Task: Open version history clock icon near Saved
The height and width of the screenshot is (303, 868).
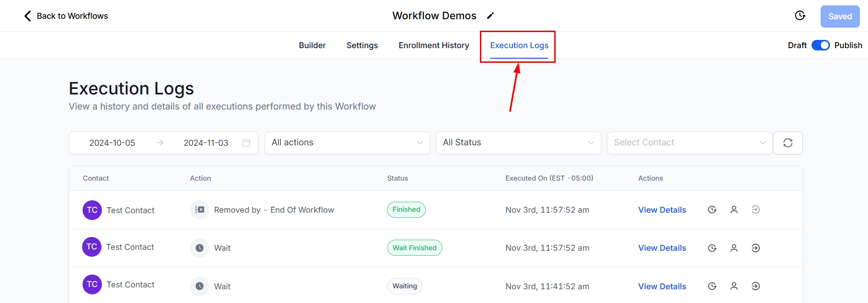Action: (800, 16)
